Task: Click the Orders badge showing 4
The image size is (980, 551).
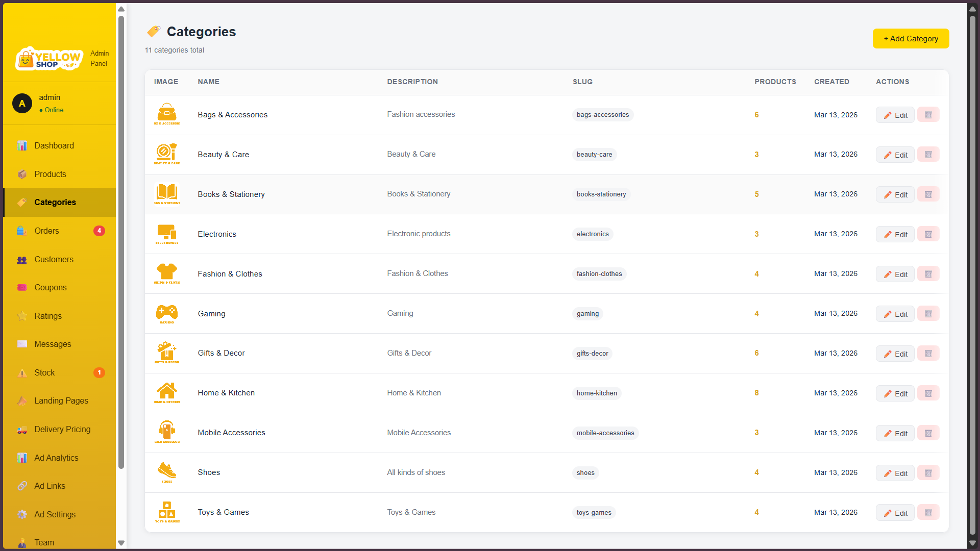Action: [99, 231]
